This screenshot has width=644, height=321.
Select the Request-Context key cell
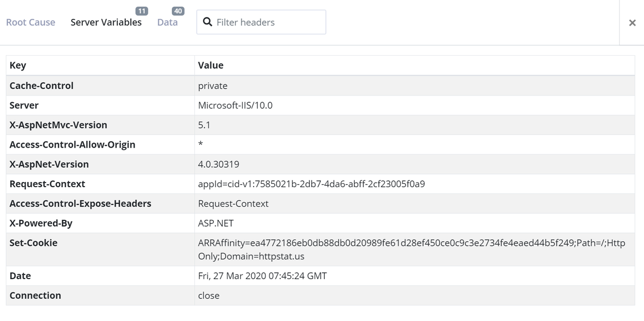(100, 184)
